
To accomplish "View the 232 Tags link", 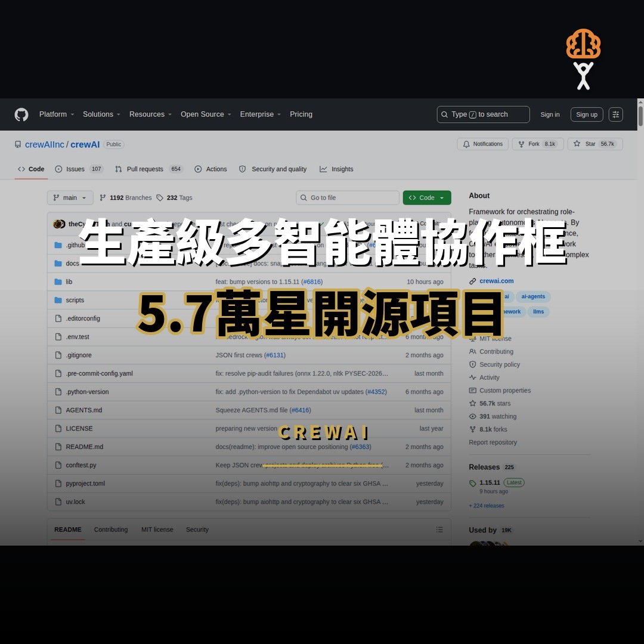I will (175, 198).
